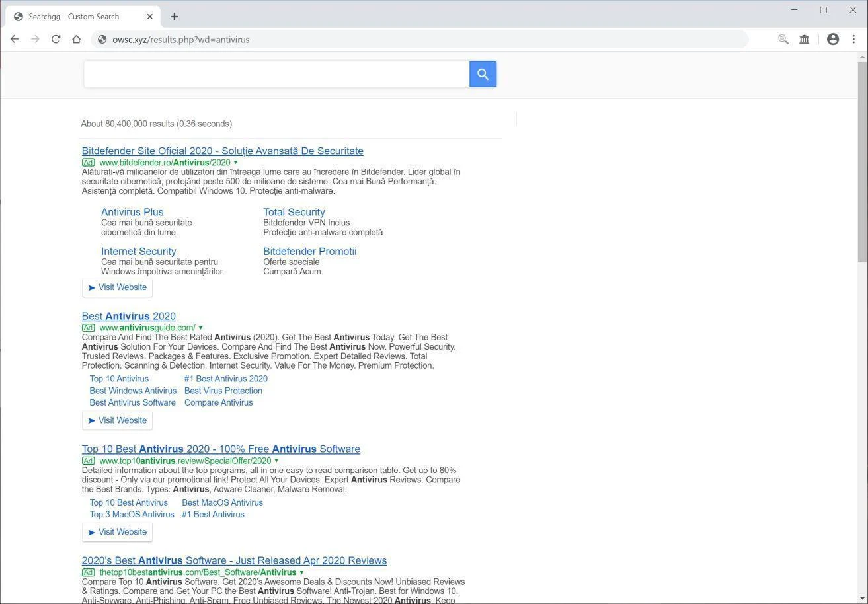
Task: Click the site info globe icon
Action: tap(102, 40)
